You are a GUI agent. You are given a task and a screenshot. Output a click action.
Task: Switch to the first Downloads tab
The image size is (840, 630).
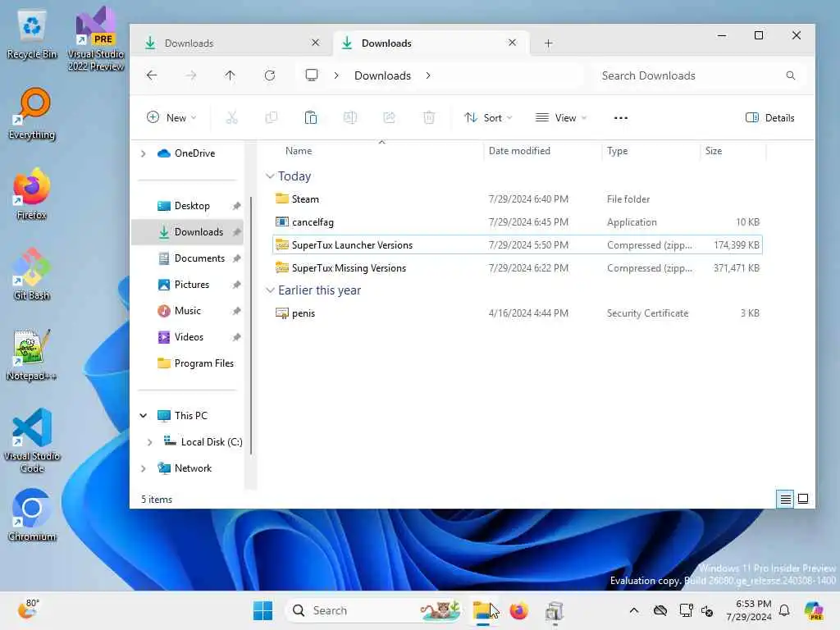coord(232,43)
